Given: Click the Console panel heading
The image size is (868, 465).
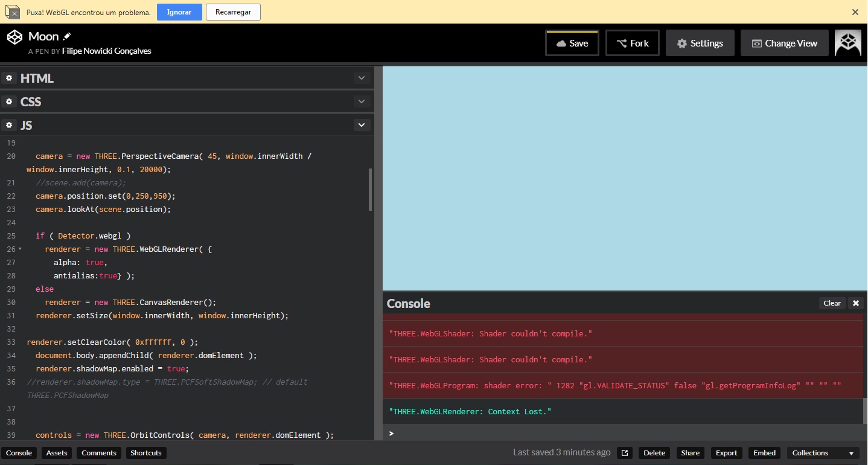Looking at the screenshot, I should (408, 303).
